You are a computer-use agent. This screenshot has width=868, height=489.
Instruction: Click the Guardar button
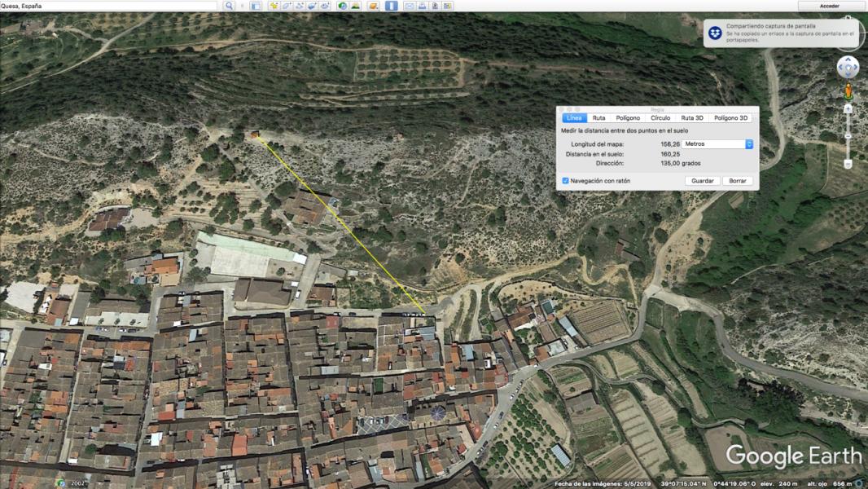click(702, 181)
